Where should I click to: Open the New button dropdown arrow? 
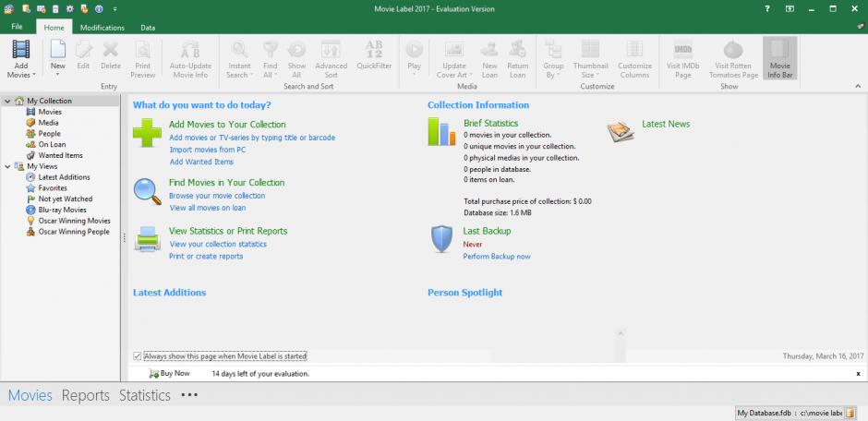(57, 74)
